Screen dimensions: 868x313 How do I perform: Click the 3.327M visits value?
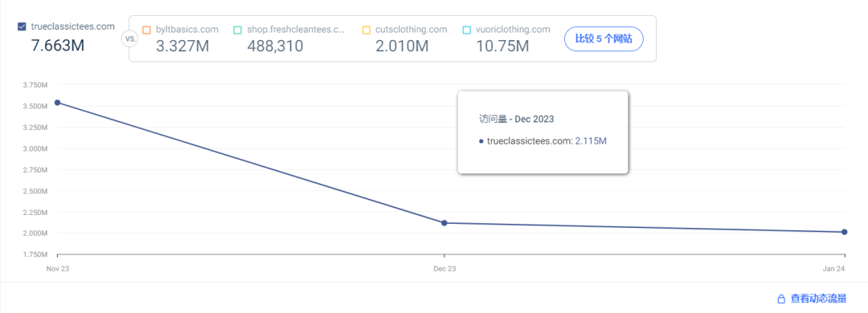pos(182,46)
